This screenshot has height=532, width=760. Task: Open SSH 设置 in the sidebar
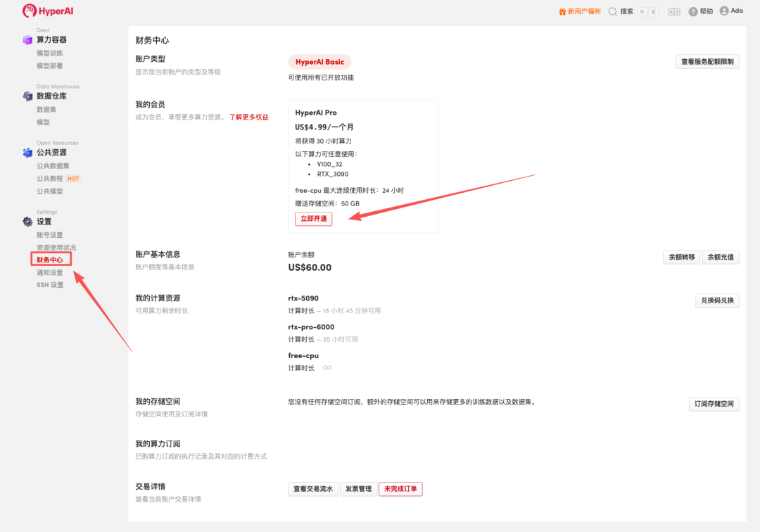50,285
